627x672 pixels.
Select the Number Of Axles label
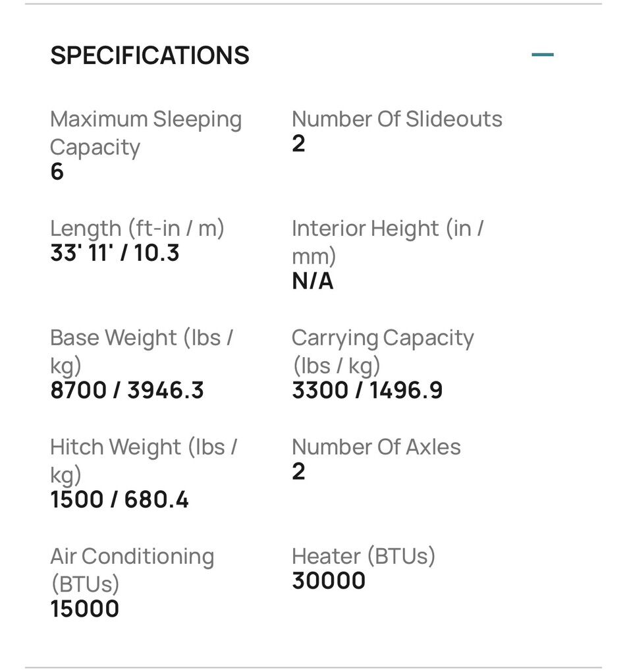376,447
